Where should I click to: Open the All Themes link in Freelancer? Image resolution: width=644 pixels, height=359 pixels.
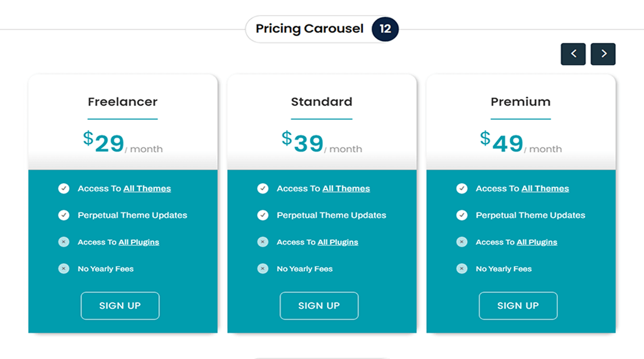pyautogui.click(x=147, y=189)
